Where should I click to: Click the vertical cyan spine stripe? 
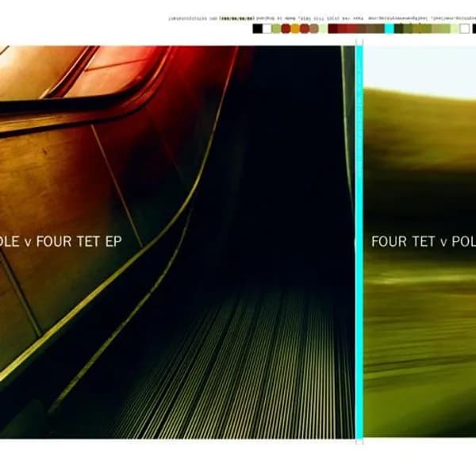point(359,238)
